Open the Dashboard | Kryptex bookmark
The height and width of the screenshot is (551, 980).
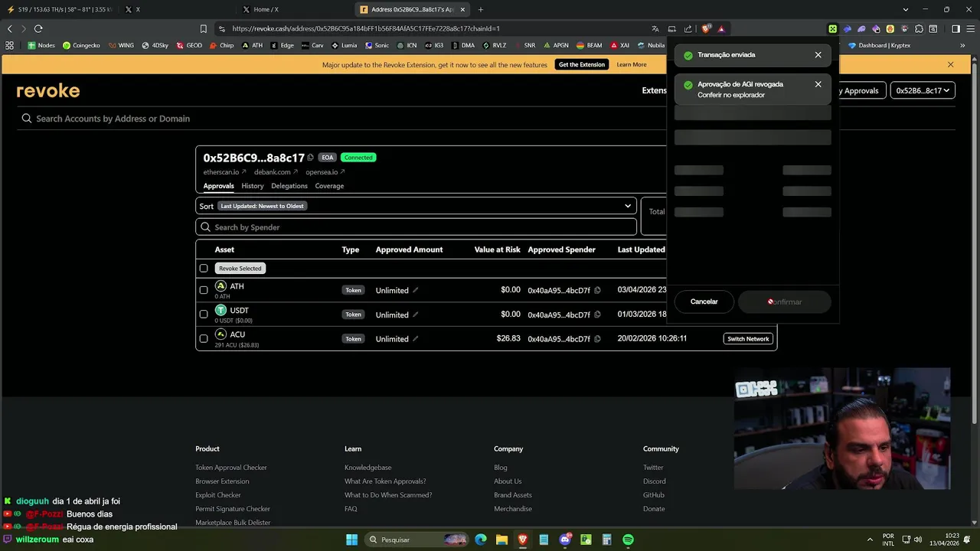(879, 45)
